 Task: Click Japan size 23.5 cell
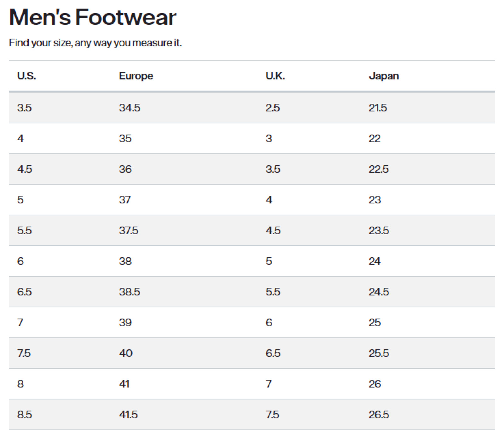pyautogui.click(x=379, y=230)
